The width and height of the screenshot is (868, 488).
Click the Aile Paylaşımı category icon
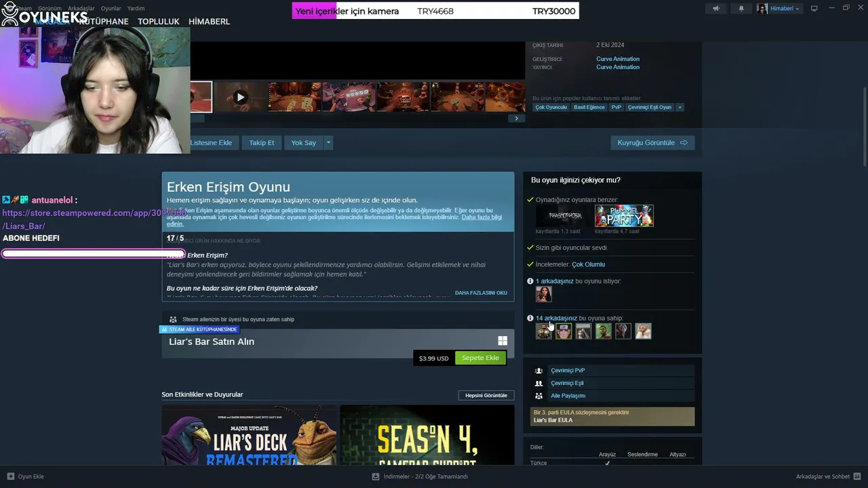click(538, 396)
